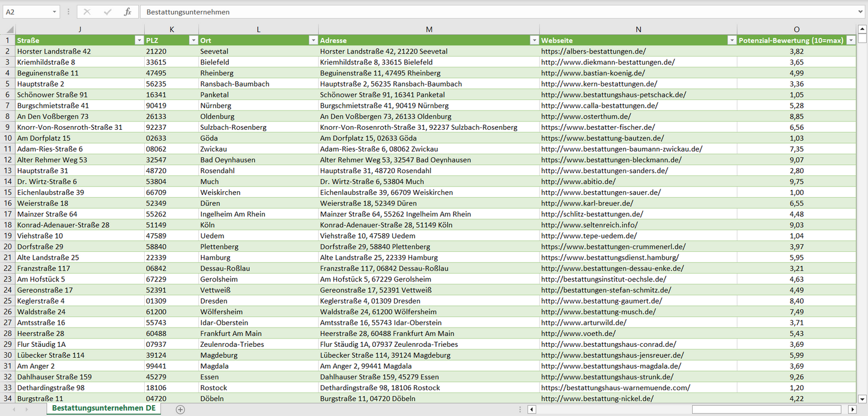
Task: Expand the formula bar with chevron
Action: [861, 12]
